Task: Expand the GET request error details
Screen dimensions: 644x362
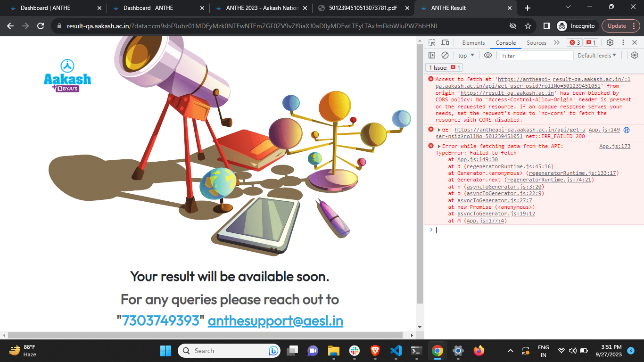Action: [440, 130]
